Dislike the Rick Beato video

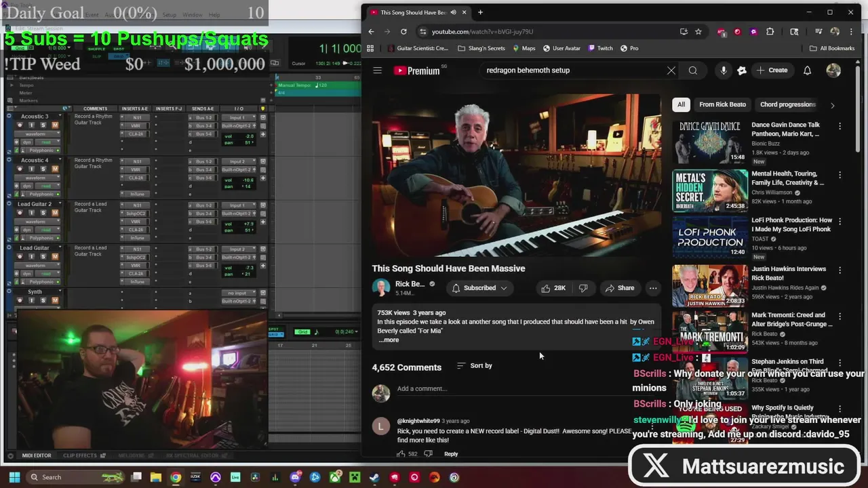[583, 288]
